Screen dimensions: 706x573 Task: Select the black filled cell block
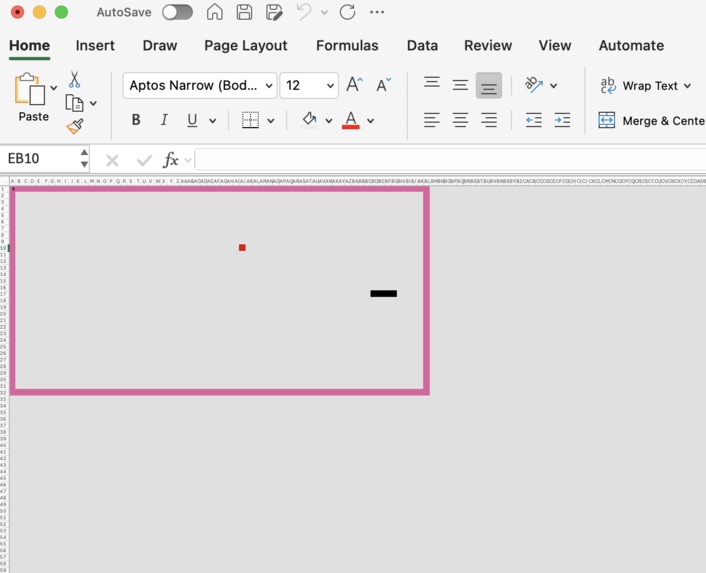384,293
